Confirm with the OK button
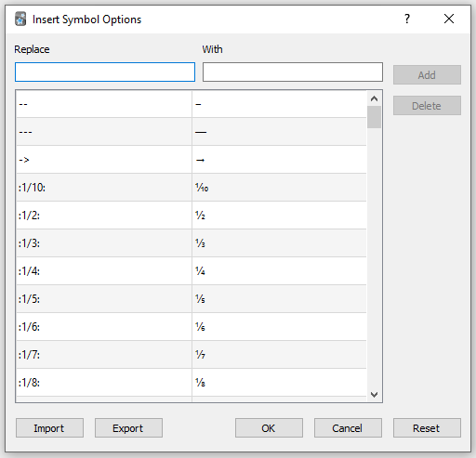 point(269,428)
